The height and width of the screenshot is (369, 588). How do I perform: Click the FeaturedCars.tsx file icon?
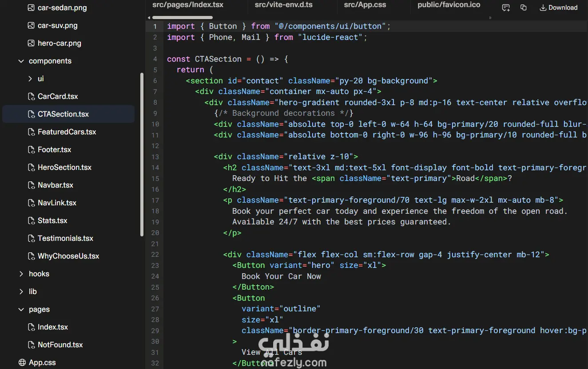pyautogui.click(x=31, y=132)
